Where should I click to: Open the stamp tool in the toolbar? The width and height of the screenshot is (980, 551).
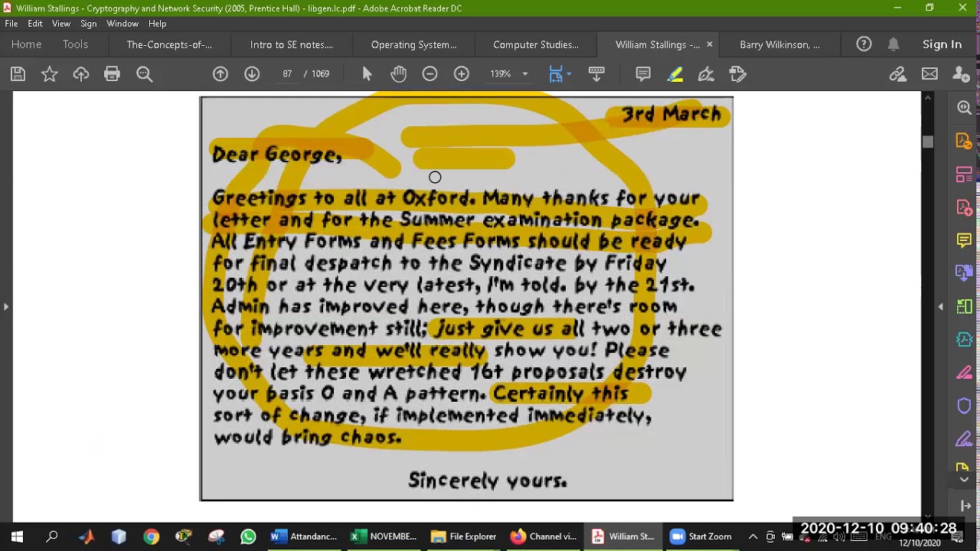coord(737,74)
